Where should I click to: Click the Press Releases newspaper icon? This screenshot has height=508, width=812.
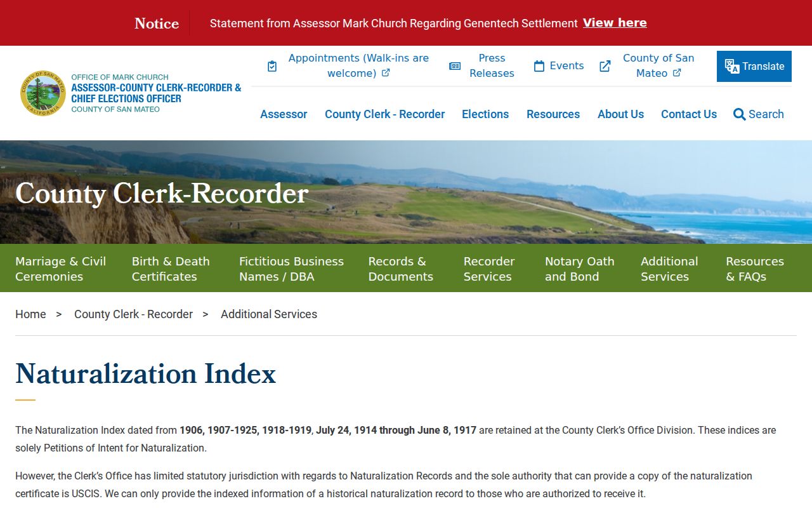[x=455, y=66]
